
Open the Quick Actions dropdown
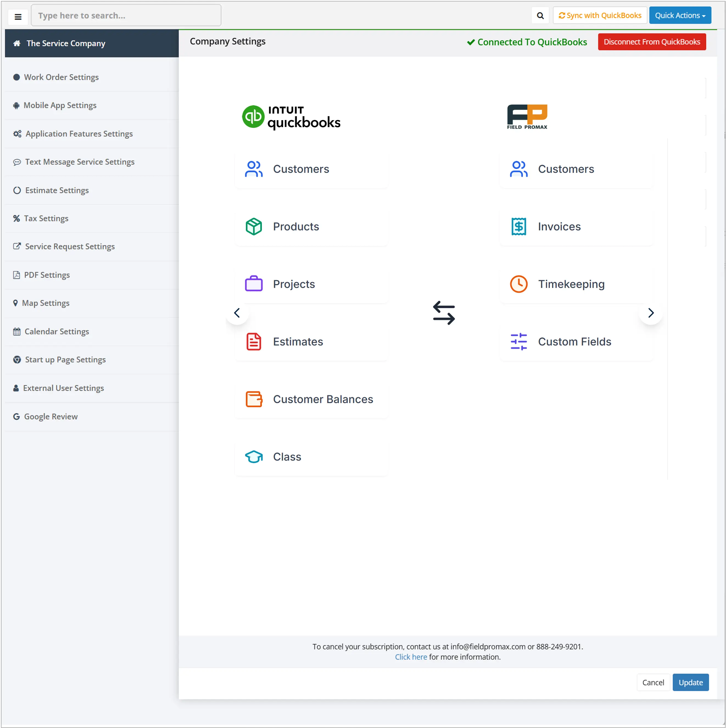[x=680, y=15]
